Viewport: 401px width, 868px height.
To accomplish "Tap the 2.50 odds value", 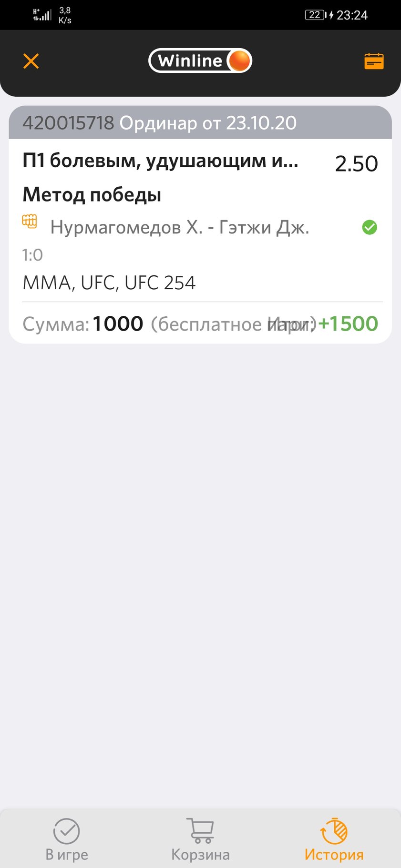I will [x=356, y=164].
